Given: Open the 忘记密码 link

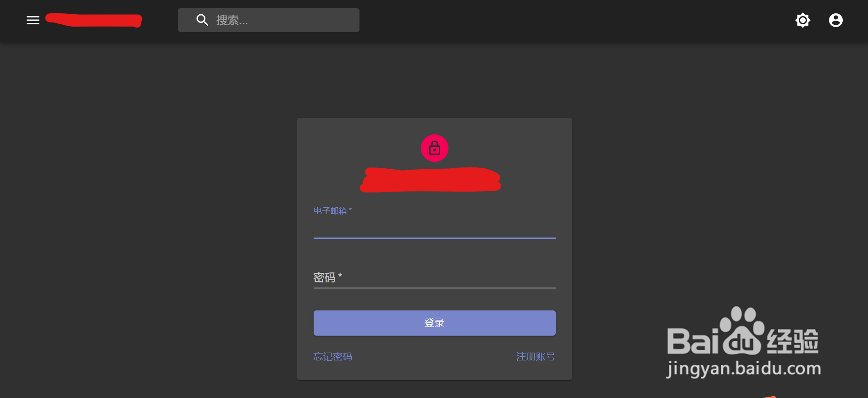Looking at the screenshot, I should pyautogui.click(x=333, y=357).
